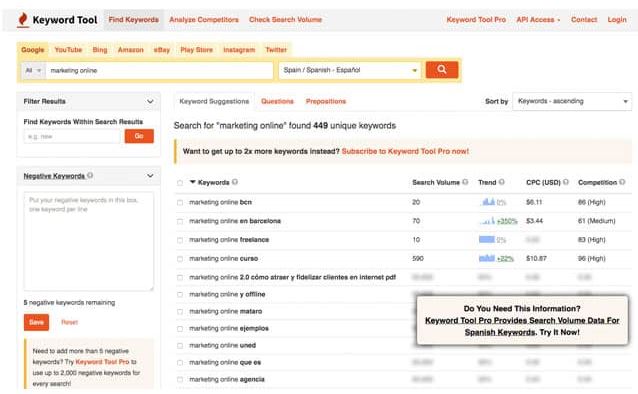Check the box for marketing online curso

click(x=180, y=258)
